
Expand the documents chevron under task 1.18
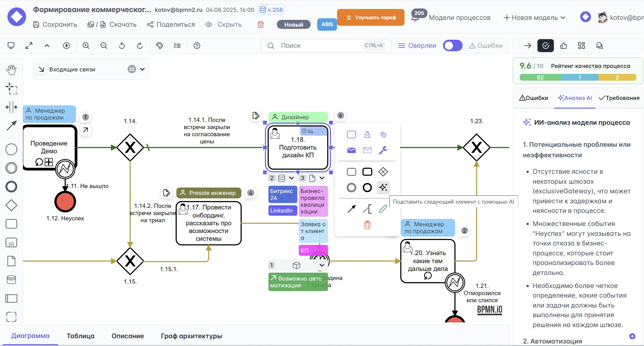point(322,178)
